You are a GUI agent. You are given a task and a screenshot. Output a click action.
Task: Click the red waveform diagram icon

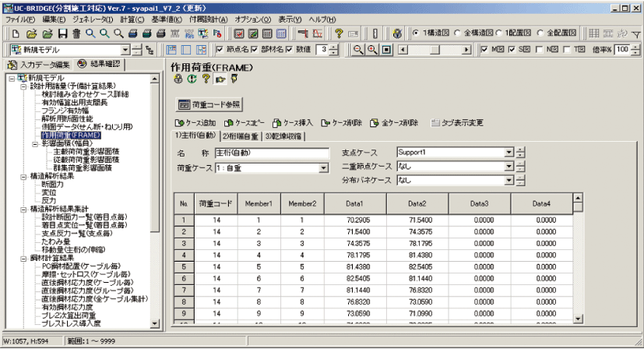point(318,33)
